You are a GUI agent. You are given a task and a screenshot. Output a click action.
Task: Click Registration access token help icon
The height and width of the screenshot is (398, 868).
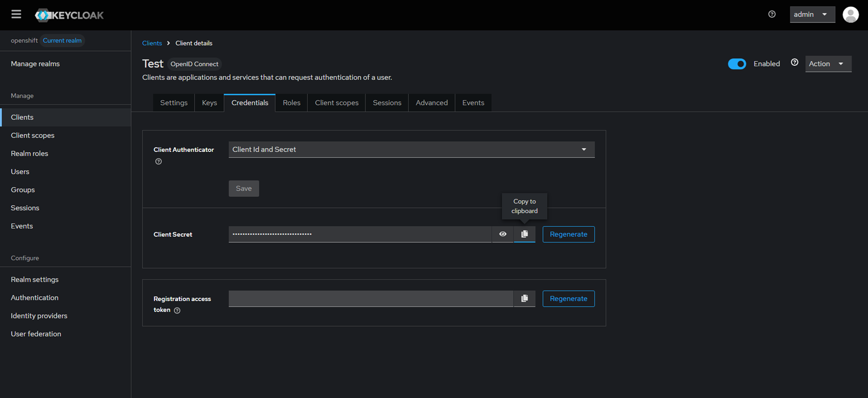177,311
